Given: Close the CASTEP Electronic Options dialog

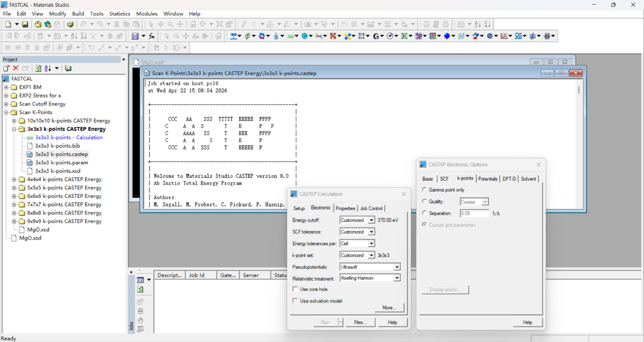Looking at the screenshot, I should tap(539, 164).
